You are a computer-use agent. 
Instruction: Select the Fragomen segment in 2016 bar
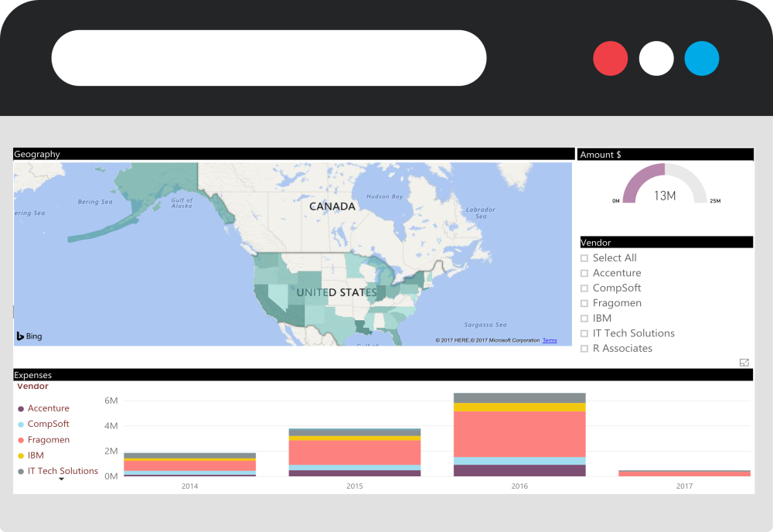point(519,433)
